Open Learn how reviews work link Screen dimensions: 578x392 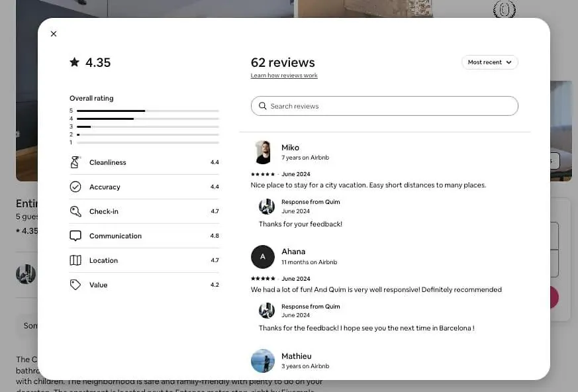coord(284,75)
